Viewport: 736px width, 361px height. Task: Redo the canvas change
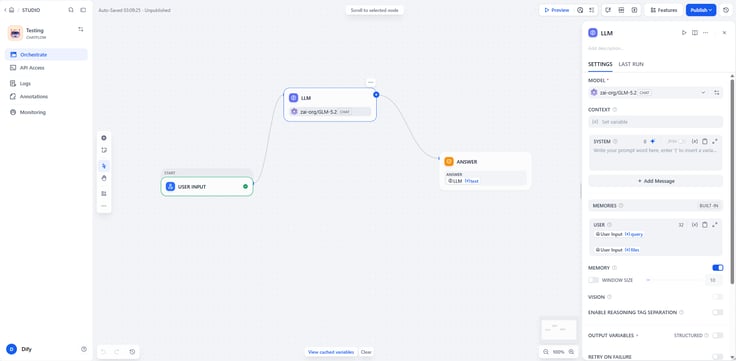[x=117, y=352]
